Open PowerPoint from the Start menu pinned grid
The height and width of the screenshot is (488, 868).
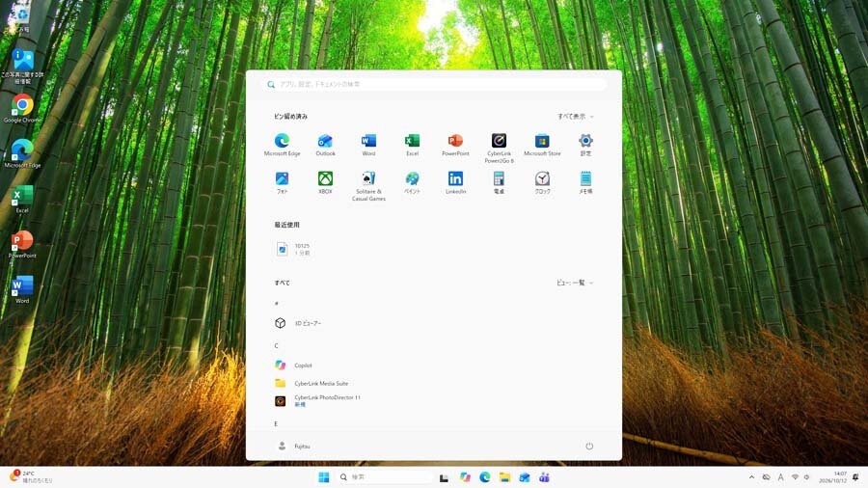[x=455, y=145]
